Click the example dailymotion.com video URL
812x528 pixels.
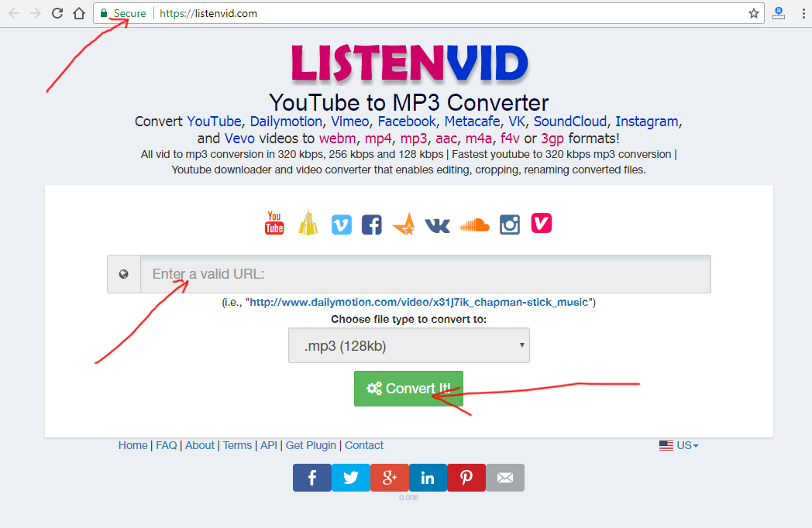419,302
